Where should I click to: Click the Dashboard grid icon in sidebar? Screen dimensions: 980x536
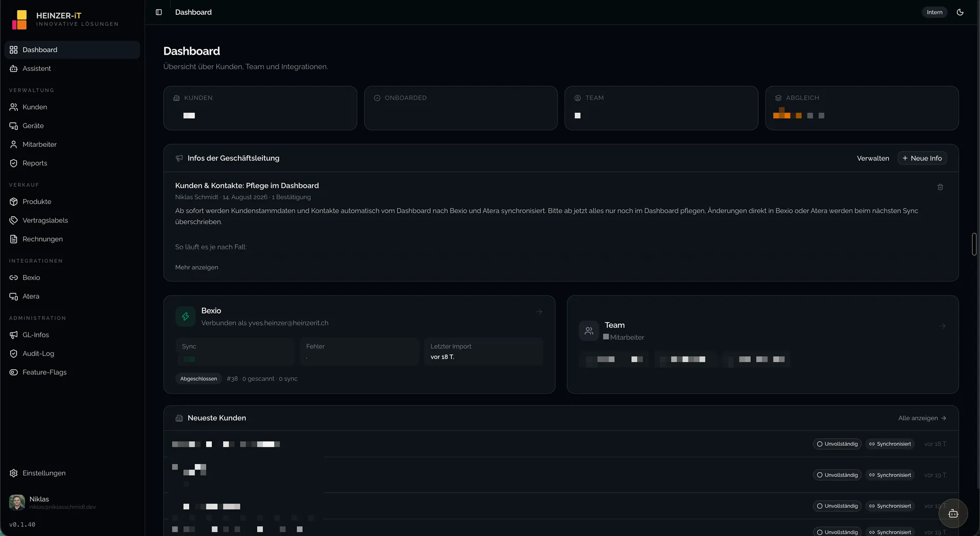tap(14, 50)
